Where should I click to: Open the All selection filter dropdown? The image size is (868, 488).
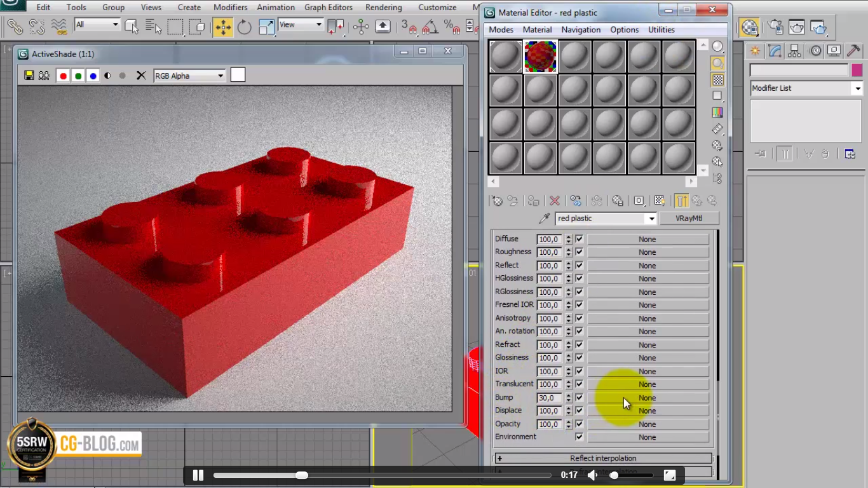tap(97, 25)
